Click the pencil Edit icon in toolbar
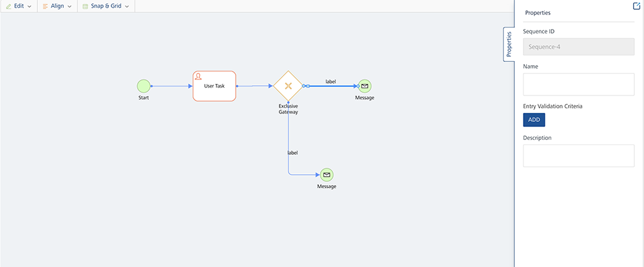The image size is (644, 267). tap(7, 6)
